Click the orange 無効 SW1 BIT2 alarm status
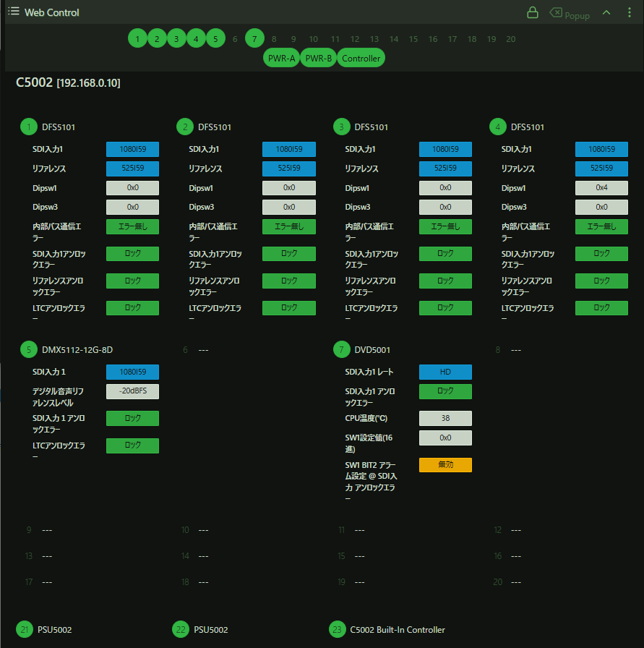644x648 pixels. 445,465
